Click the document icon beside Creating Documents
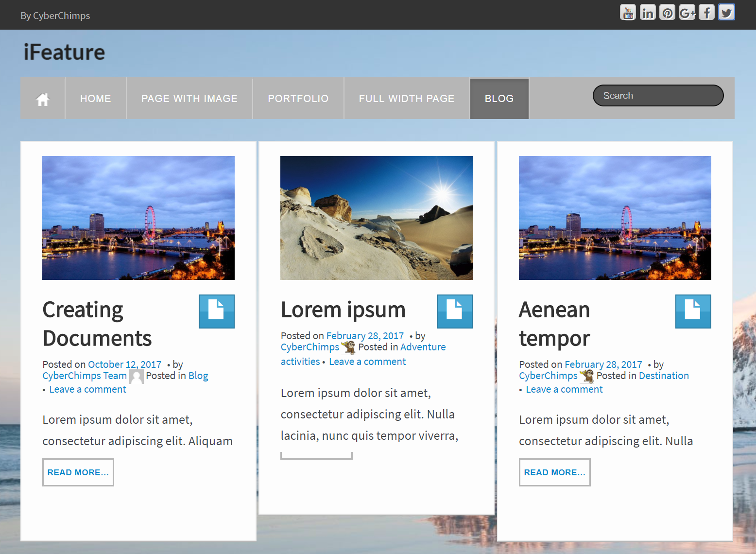Viewport: 756px width, 554px height. tap(217, 311)
